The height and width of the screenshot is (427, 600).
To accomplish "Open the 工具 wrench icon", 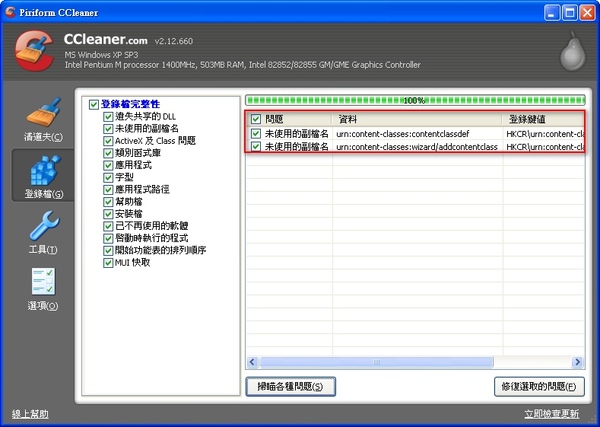I will 44,226.
